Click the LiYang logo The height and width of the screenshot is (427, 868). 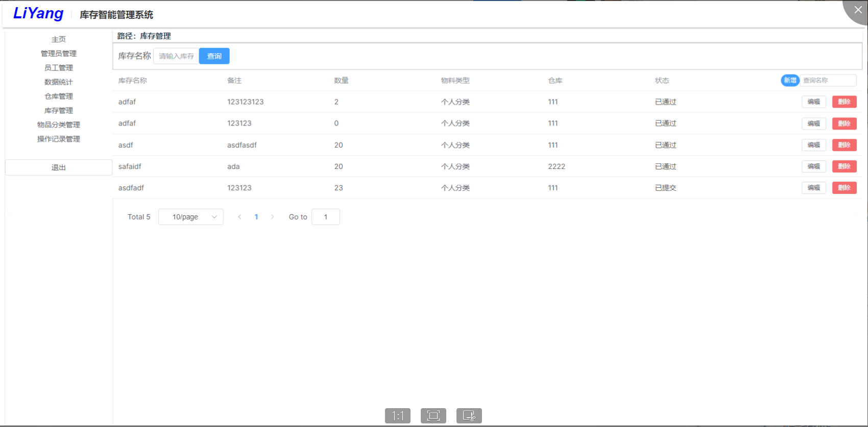click(x=38, y=13)
